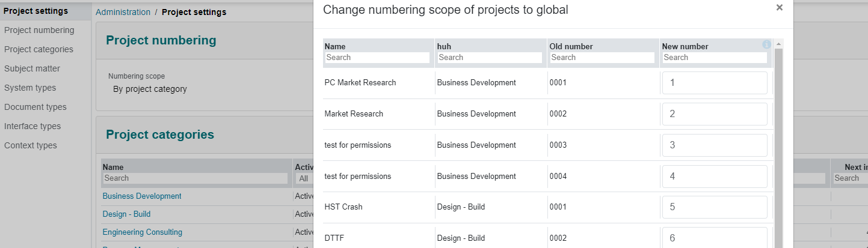Image resolution: width=868 pixels, height=248 pixels.
Task: Click the Name search field in the dialog
Action: [377, 58]
